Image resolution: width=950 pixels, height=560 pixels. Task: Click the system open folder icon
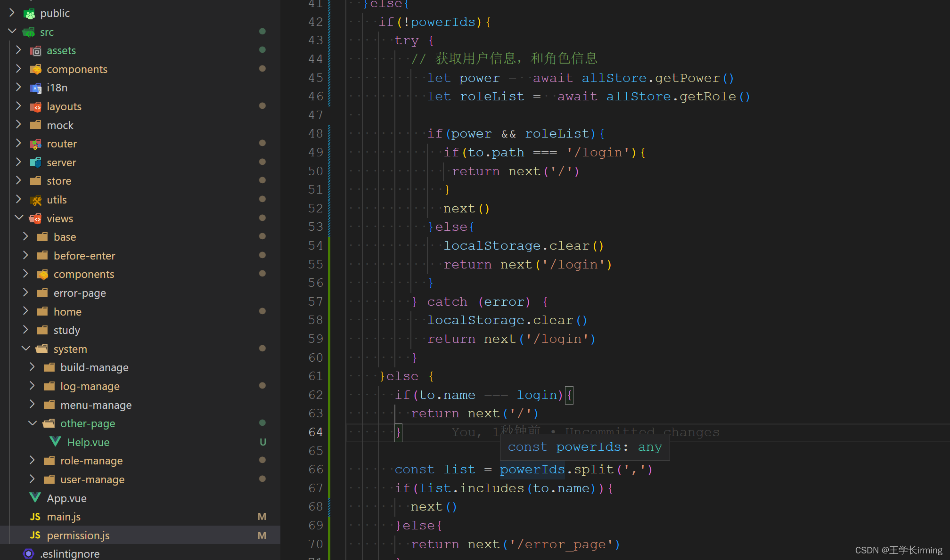click(42, 349)
